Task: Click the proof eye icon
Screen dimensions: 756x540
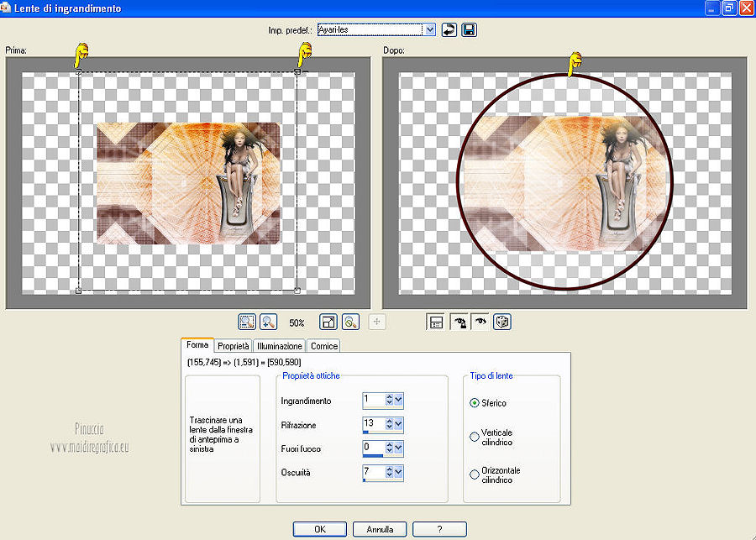Action: click(x=480, y=322)
